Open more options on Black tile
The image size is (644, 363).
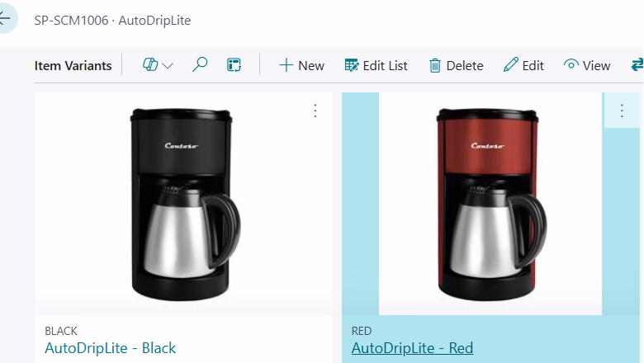pos(315,111)
